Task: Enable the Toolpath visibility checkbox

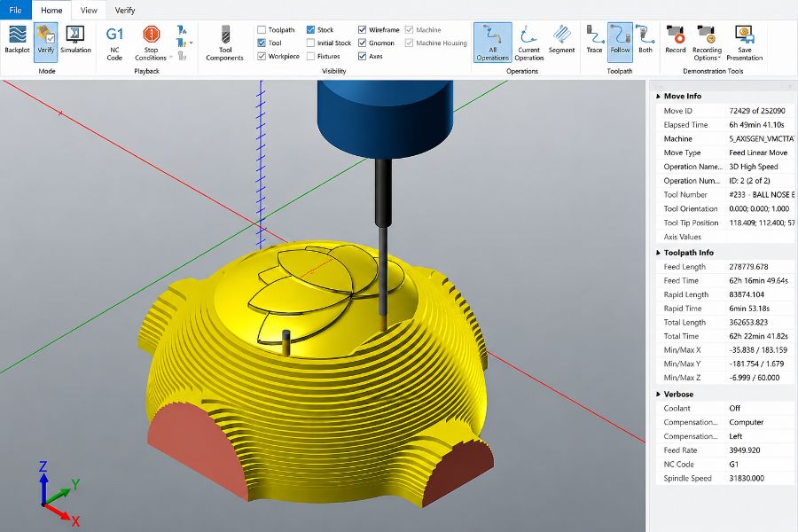Action: click(x=262, y=29)
